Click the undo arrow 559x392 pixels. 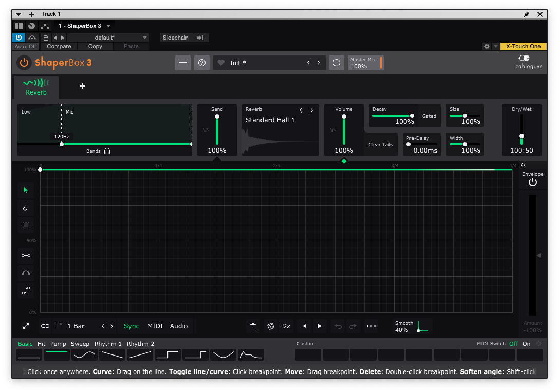point(338,326)
